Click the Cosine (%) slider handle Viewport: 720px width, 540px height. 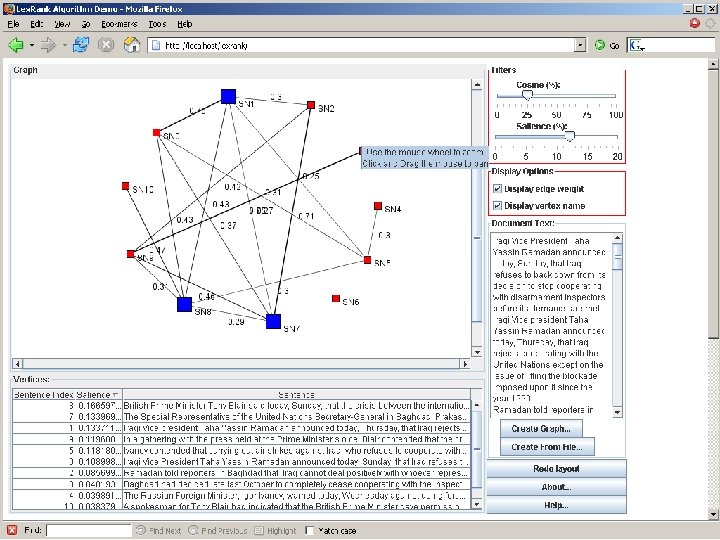pos(528,95)
